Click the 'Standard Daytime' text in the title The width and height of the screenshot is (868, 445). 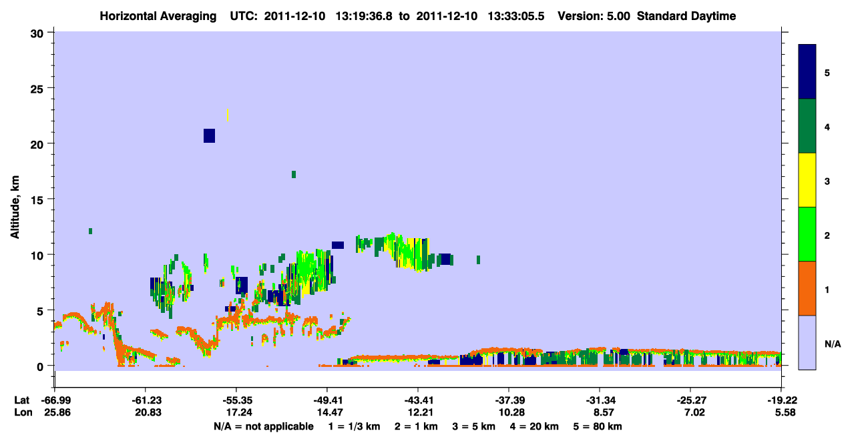pos(686,16)
